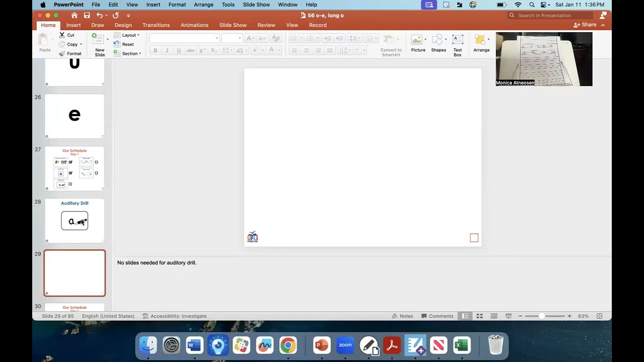Open the Picture dropdown arrow
The width and height of the screenshot is (644, 362).
[425, 39]
